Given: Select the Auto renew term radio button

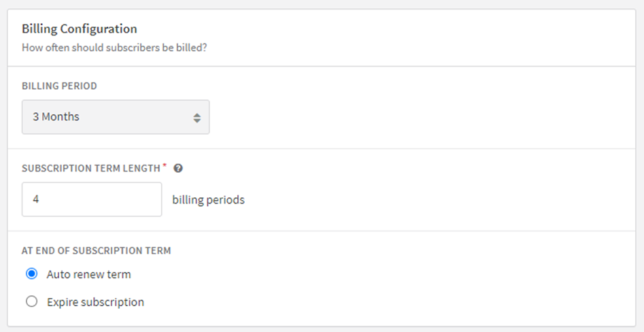Looking at the screenshot, I should point(32,273).
